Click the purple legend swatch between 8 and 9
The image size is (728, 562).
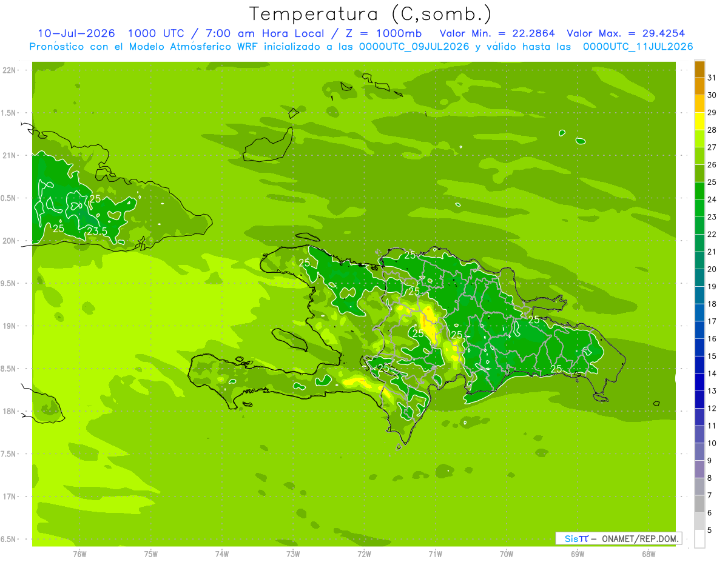tap(700, 469)
